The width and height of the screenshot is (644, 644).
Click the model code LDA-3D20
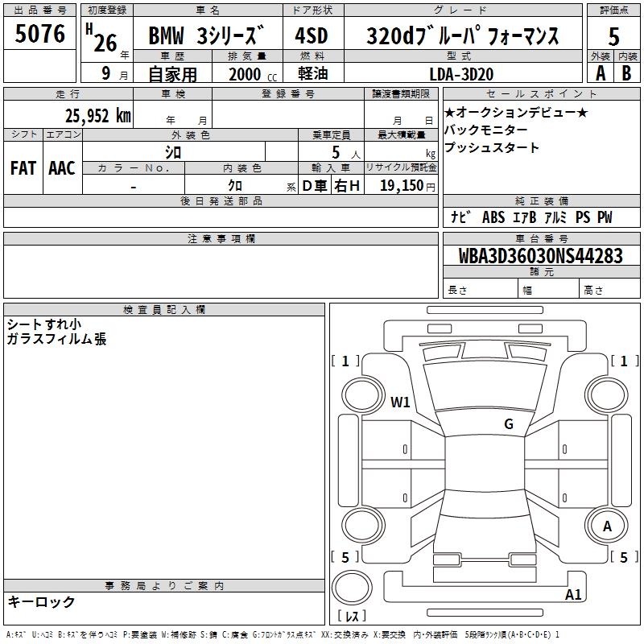click(461, 74)
